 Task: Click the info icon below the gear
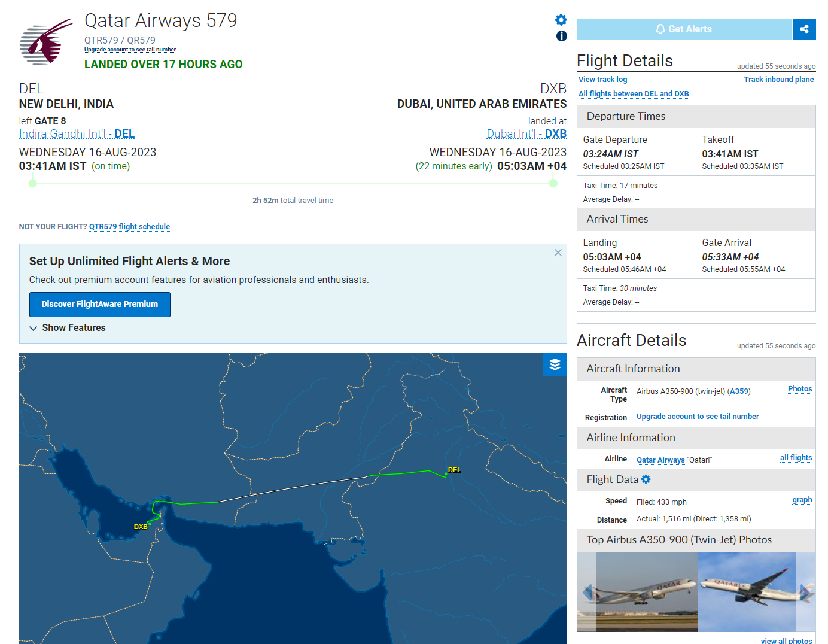point(561,36)
